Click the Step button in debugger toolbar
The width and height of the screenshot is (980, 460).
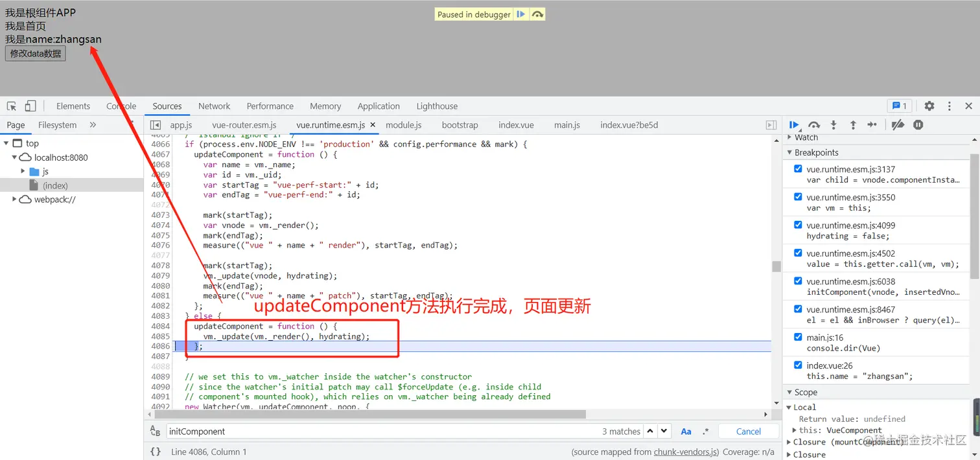(x=872, y=125)
